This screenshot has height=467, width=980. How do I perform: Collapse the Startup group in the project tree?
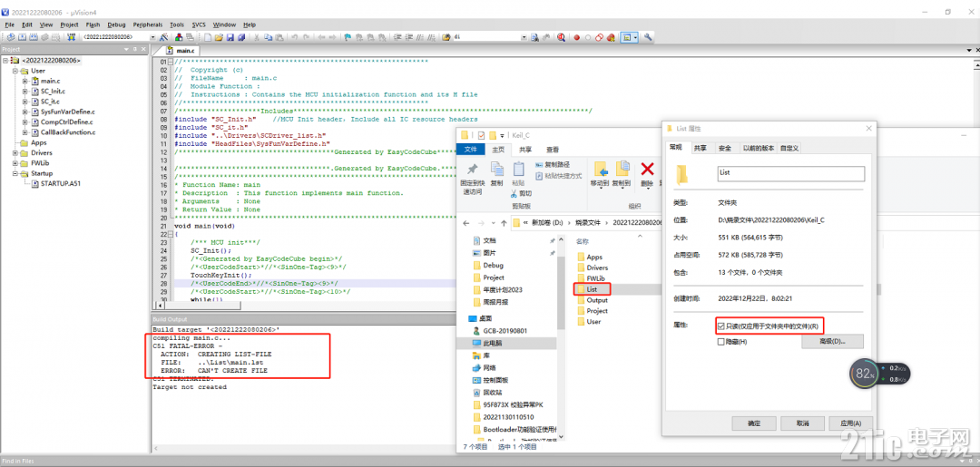click(x=15, y=173)
